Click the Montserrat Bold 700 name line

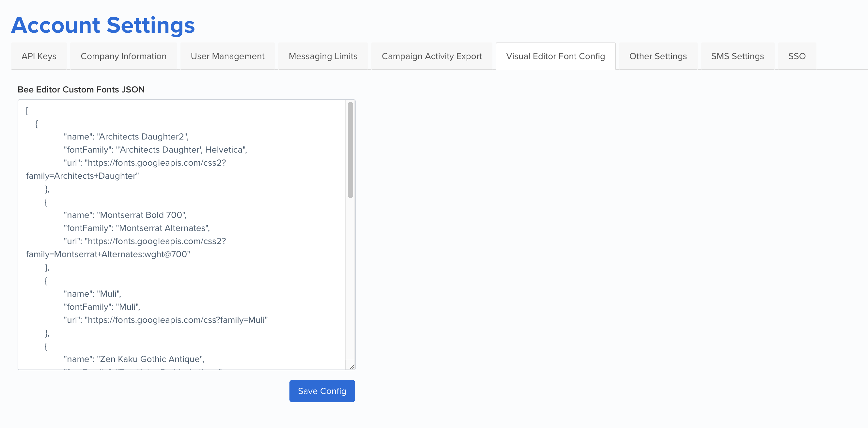pyautogui.click(x=125, y=215)
